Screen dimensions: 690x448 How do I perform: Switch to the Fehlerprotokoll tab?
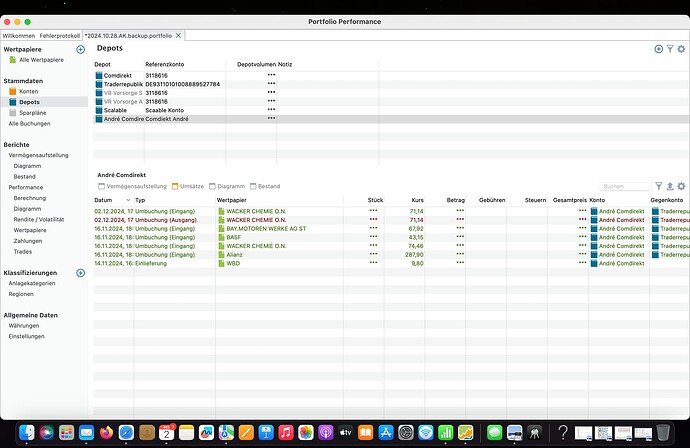tap(60, 36)
